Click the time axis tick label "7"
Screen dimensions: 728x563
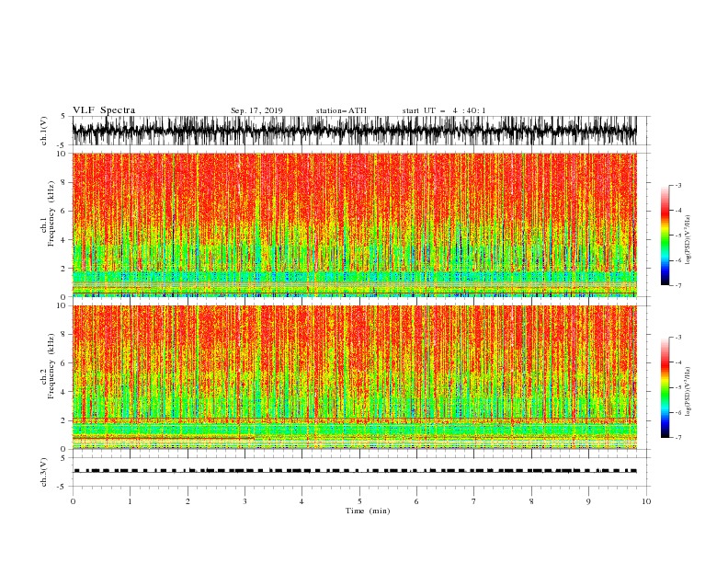pyautogui.click(x=474, y=501)
